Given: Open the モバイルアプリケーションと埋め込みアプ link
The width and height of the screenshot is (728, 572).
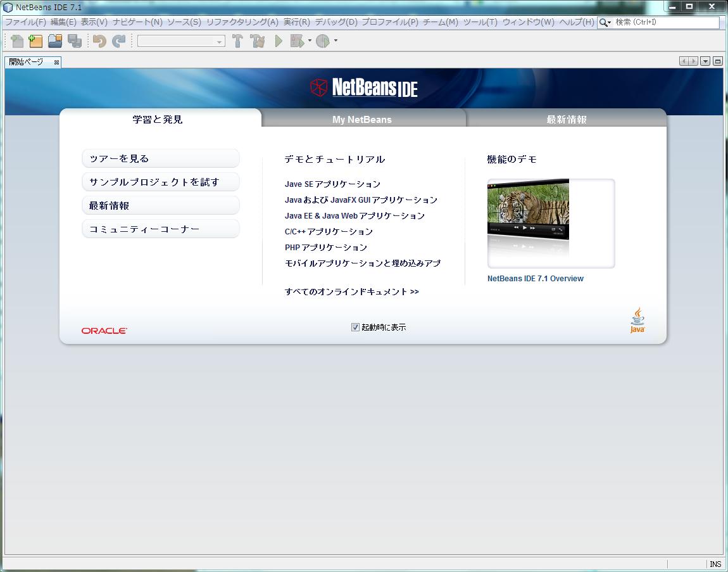Looking at the screenshot, I should coord(363,263).
